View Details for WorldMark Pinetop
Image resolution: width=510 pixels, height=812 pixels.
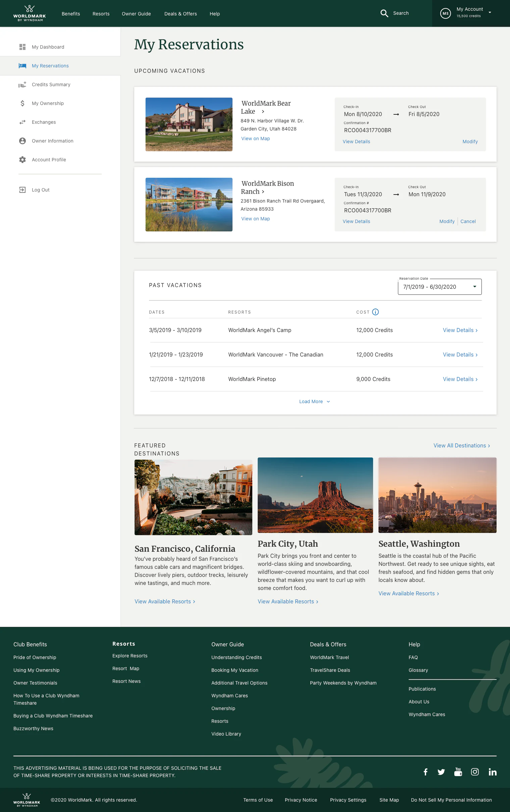(460, 379)
